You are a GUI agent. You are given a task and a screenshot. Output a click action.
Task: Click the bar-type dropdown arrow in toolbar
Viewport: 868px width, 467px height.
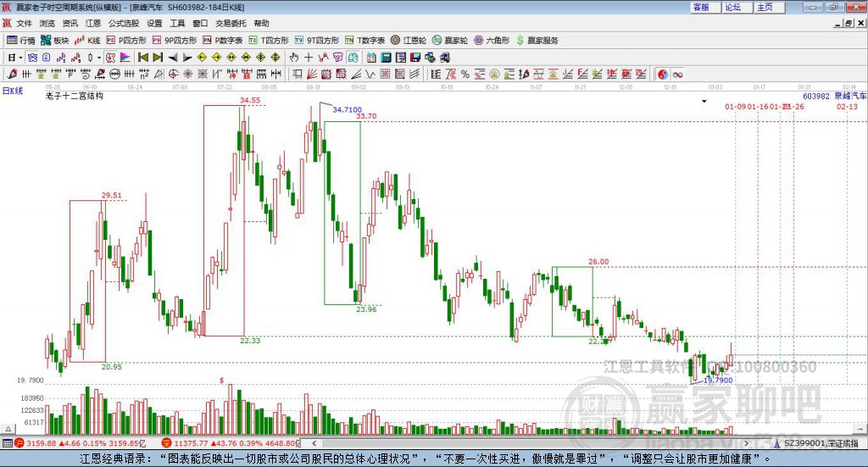pos(99,58)
